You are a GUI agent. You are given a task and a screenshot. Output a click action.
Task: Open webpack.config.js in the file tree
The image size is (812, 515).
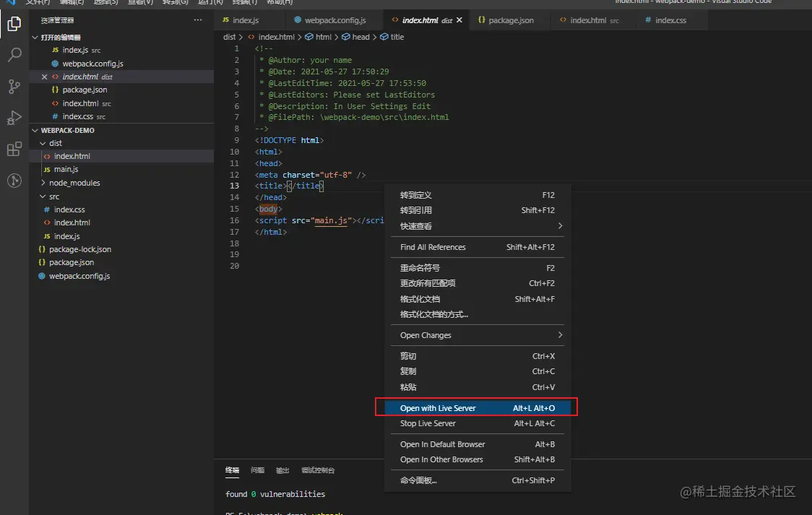pyautogui.click(x=79, y=276)
